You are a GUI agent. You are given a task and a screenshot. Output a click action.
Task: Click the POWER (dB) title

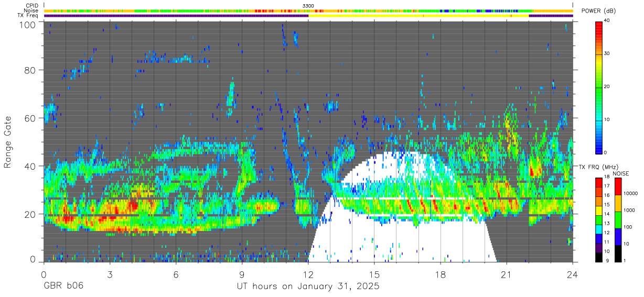pyautogui.click(x=599, y=11)
